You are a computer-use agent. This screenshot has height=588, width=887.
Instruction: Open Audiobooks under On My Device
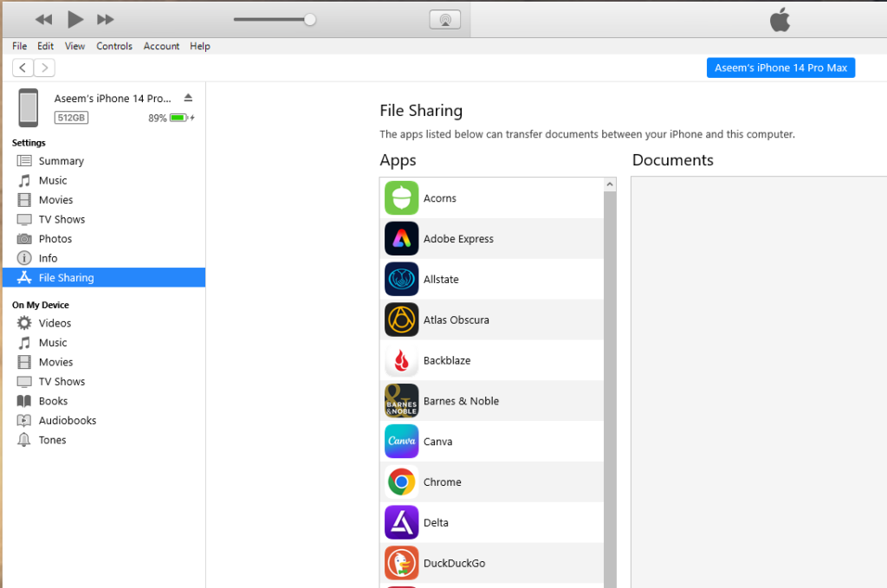104,420
